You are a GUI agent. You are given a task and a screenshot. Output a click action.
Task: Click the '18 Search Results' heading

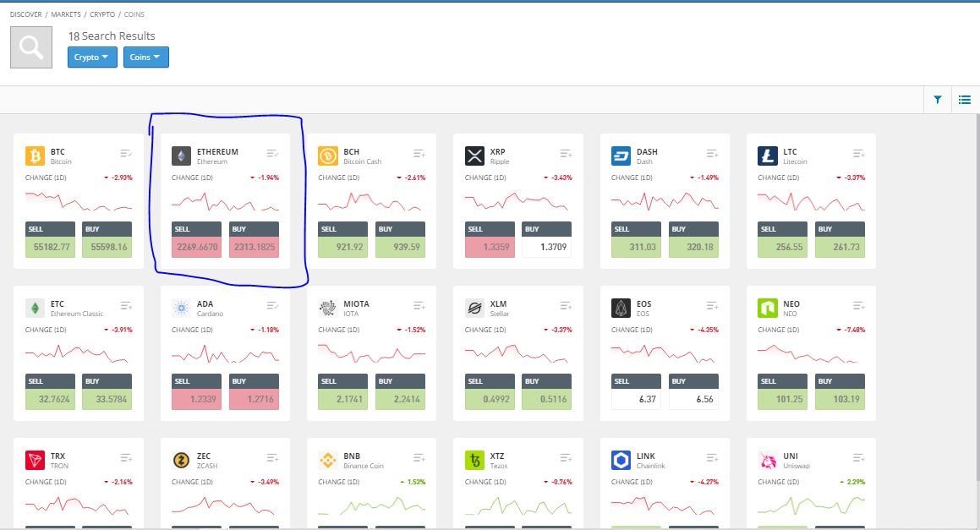pos(112,36)
